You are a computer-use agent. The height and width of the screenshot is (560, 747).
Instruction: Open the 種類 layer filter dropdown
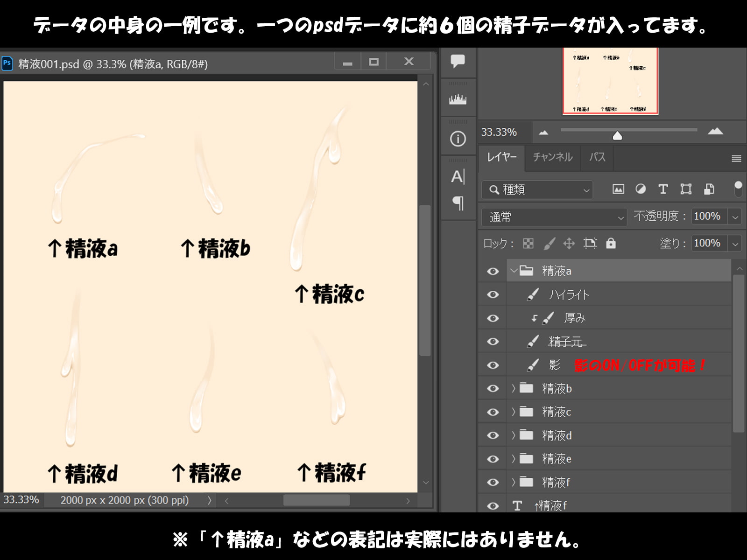(x=537, y=189)
